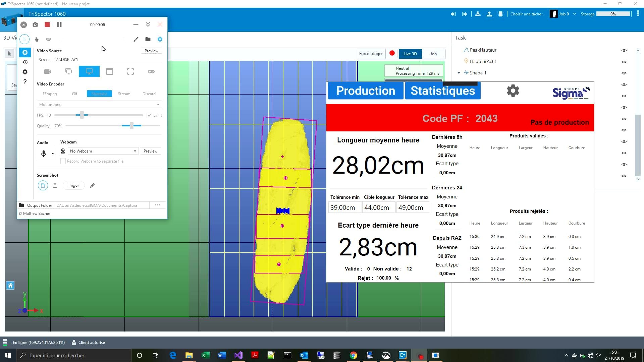Select window video source
Image resolution: width=644 pixels, height=362 pixels.
(110, 71)
